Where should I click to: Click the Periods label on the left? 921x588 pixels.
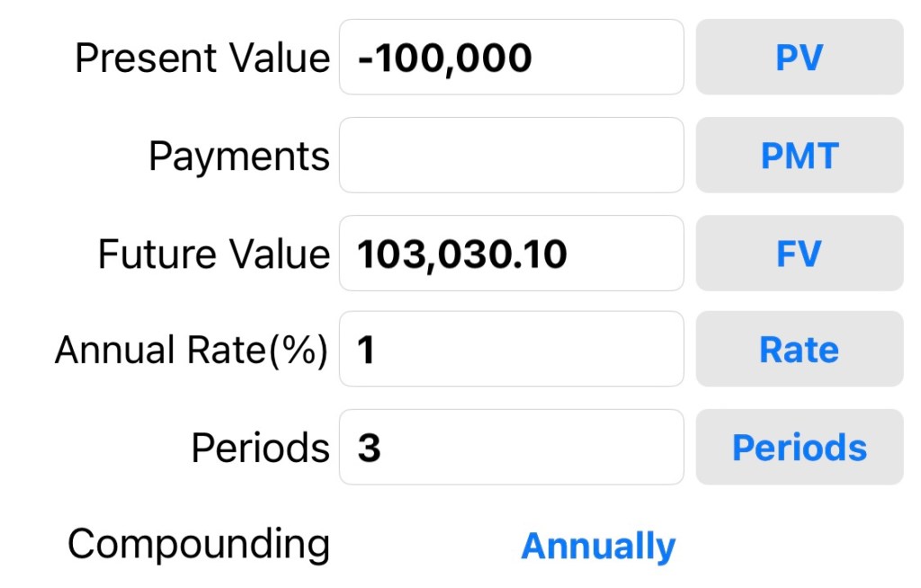click(x=261, y=447)
